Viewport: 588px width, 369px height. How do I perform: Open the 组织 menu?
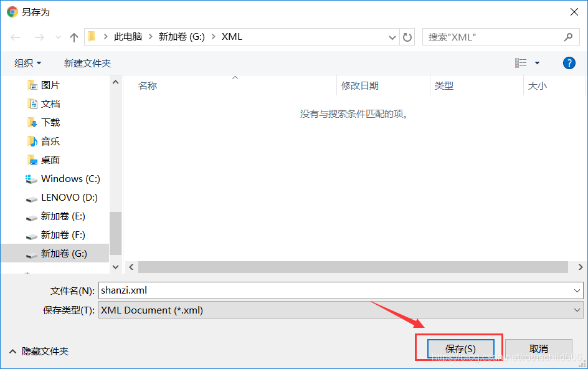coord(28,63)
